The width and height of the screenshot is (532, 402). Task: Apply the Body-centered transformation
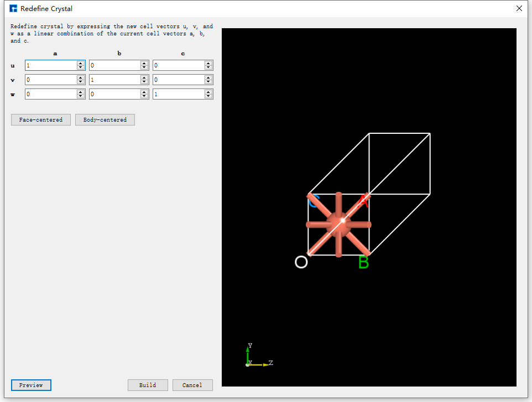pyautogui.click(x=105, y=119)
